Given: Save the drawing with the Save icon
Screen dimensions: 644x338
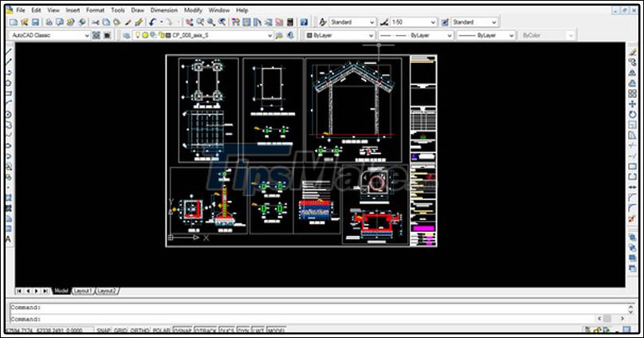Looking at the screenshot, I should click(35, 22).
